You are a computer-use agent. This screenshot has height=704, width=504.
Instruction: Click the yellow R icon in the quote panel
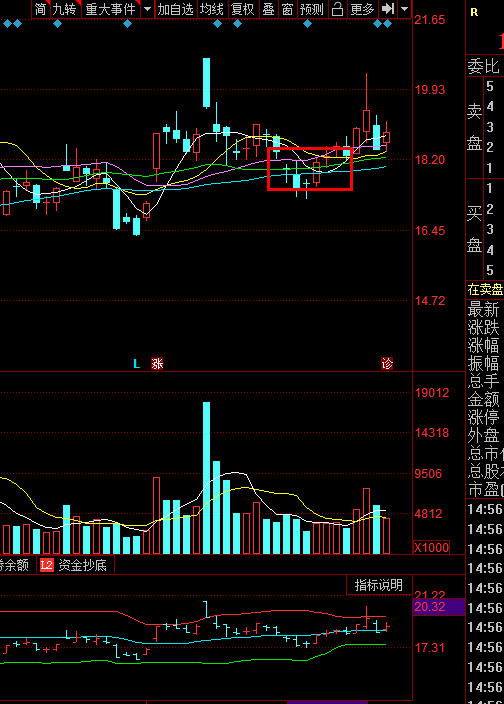pyautogui.click(x=474, y=13)
